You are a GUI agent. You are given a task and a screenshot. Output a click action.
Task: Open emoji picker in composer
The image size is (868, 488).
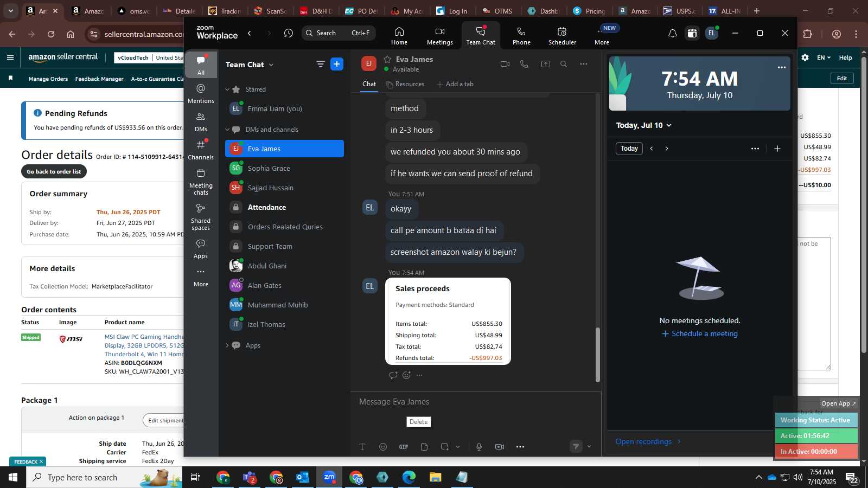click(x=383, y=447)
